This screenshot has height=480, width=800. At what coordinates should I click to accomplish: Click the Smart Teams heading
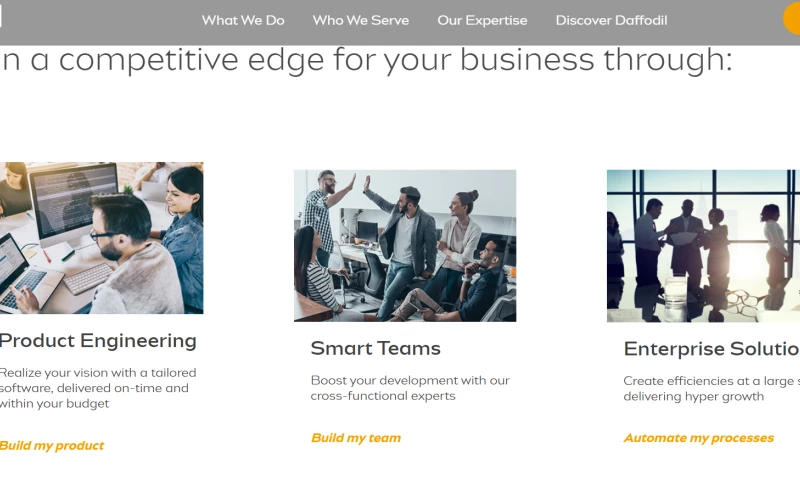click(375, 348)
